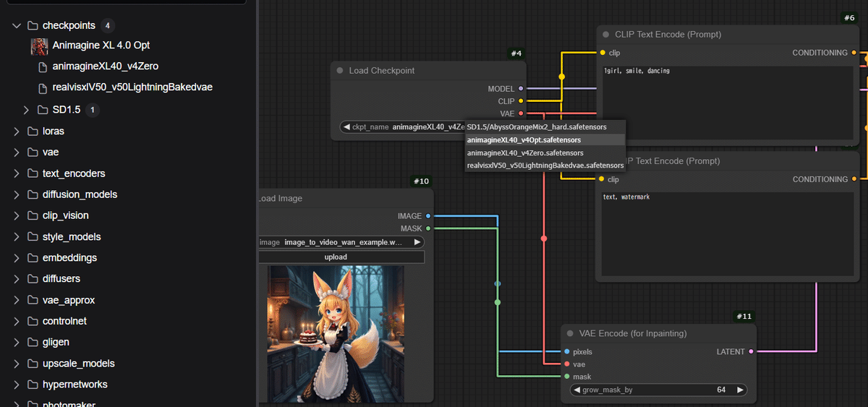Viewport: 868px width, 407px height.
Task: Expand the SD1.5 folder chevron
Action: pyautogui.click(x=27, y=110)
